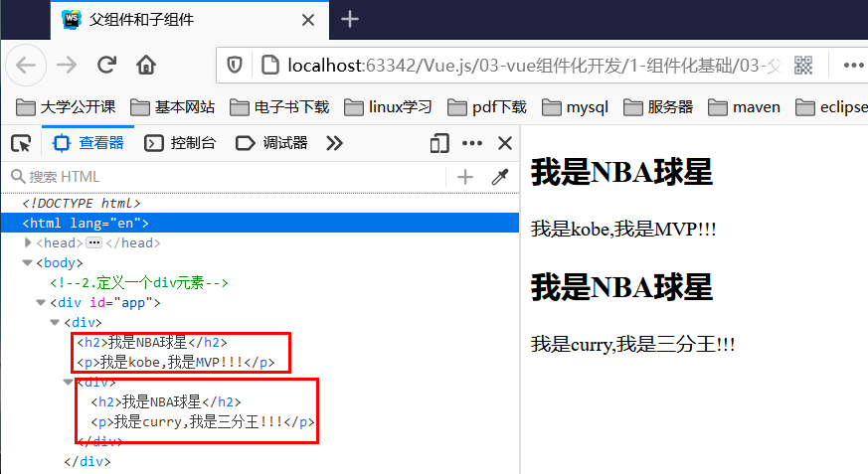
Task: Collapse the div id="app" node
Action: [41, 302]
